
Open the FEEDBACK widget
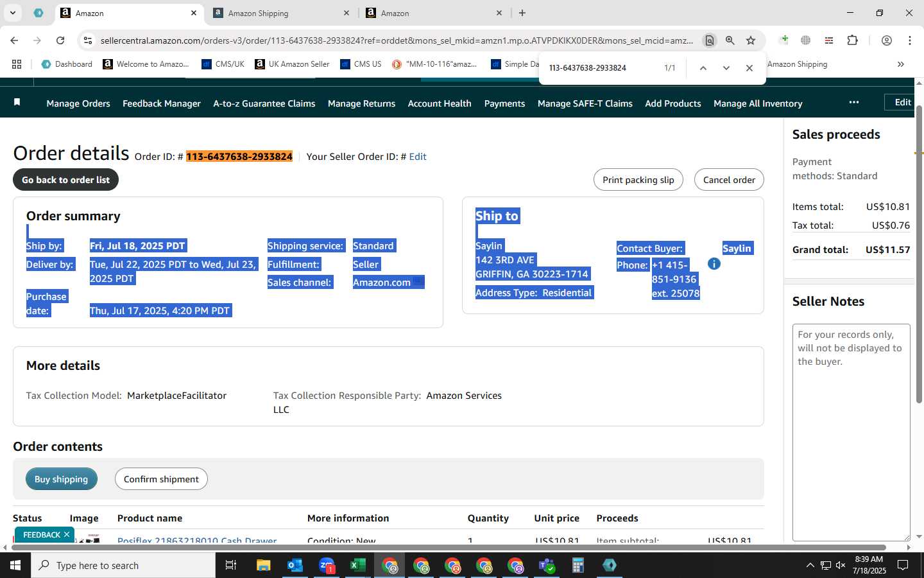pyautogui.click(x=42, y=535)
